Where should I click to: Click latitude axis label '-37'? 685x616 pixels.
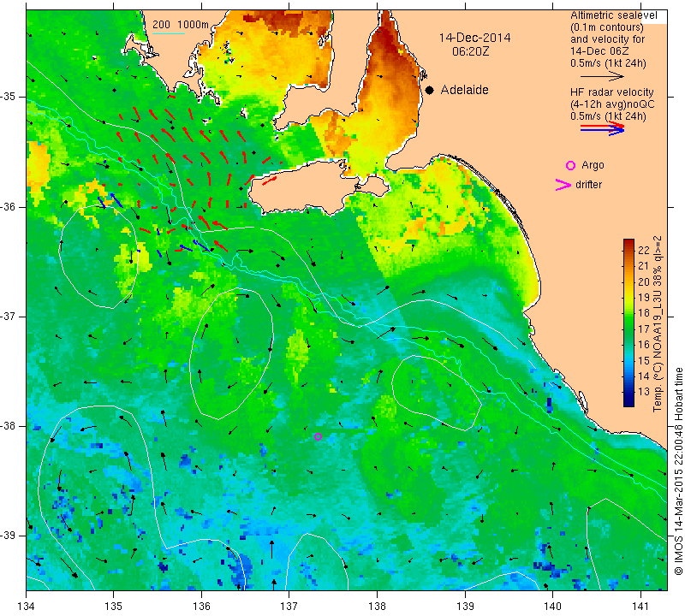(8, 316)
